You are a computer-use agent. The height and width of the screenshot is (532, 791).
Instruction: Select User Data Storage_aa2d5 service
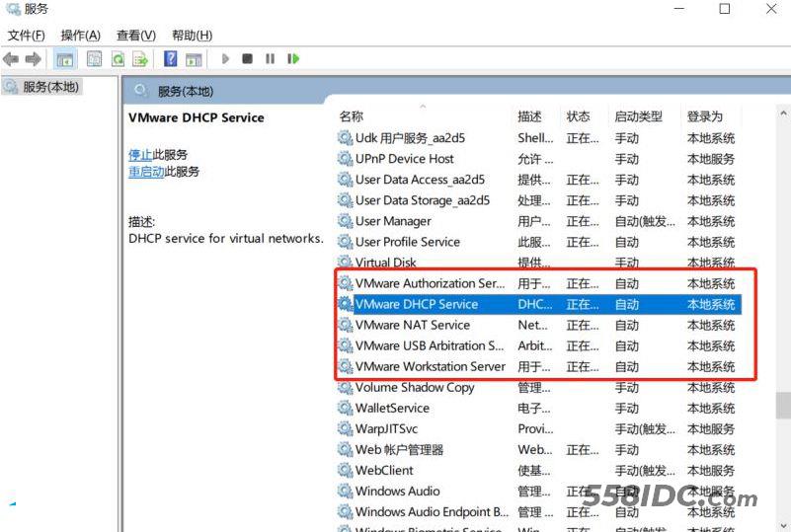tap(538, 200)
